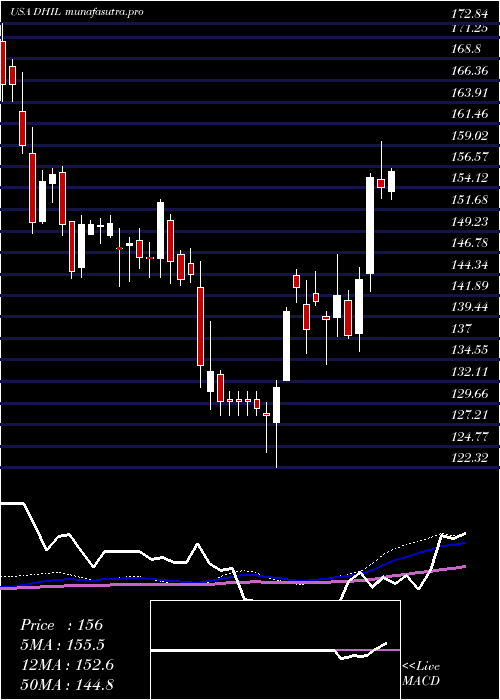Click the '5MA : 155.5' readout
The width and height of the screenshot is (500, 700).
[64, 645]
